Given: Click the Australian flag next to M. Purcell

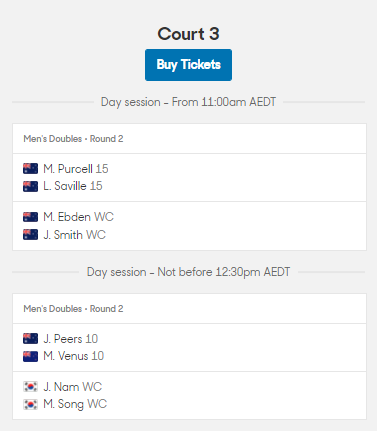Looking at the screenshot, I should (30, 169).
